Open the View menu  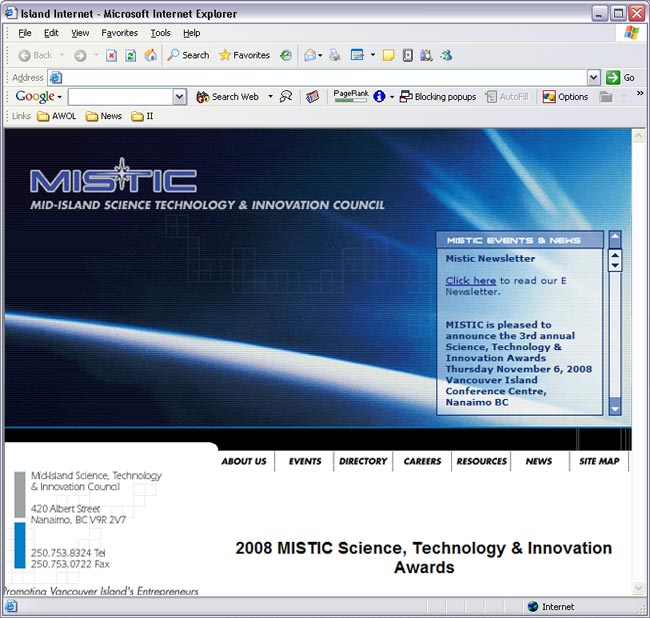coord(80,33)
